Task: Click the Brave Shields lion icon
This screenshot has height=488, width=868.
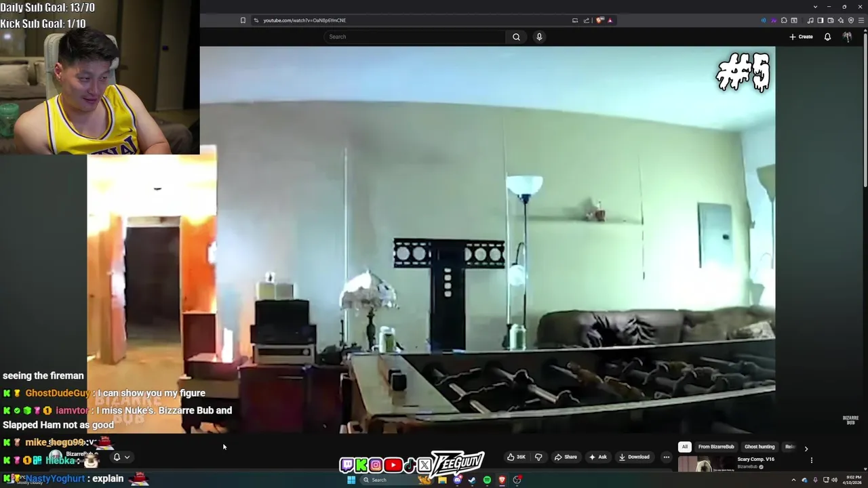Action: (599, 20)
